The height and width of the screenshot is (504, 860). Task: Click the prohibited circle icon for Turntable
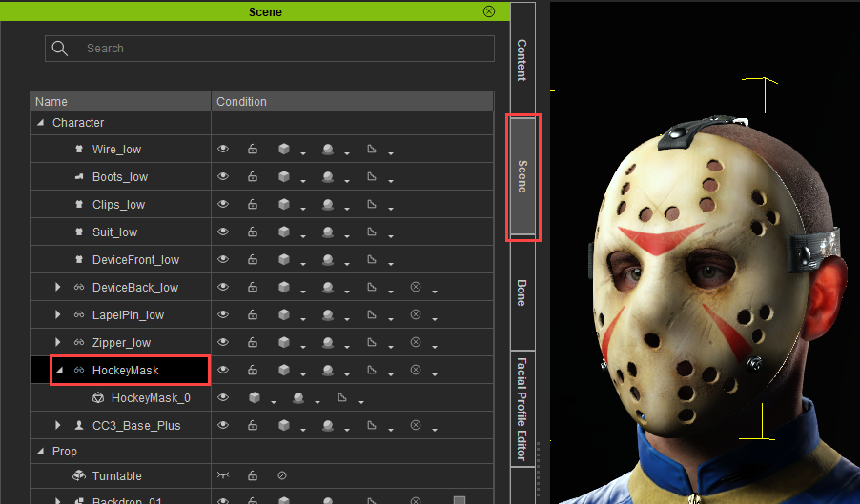[281, 476]
